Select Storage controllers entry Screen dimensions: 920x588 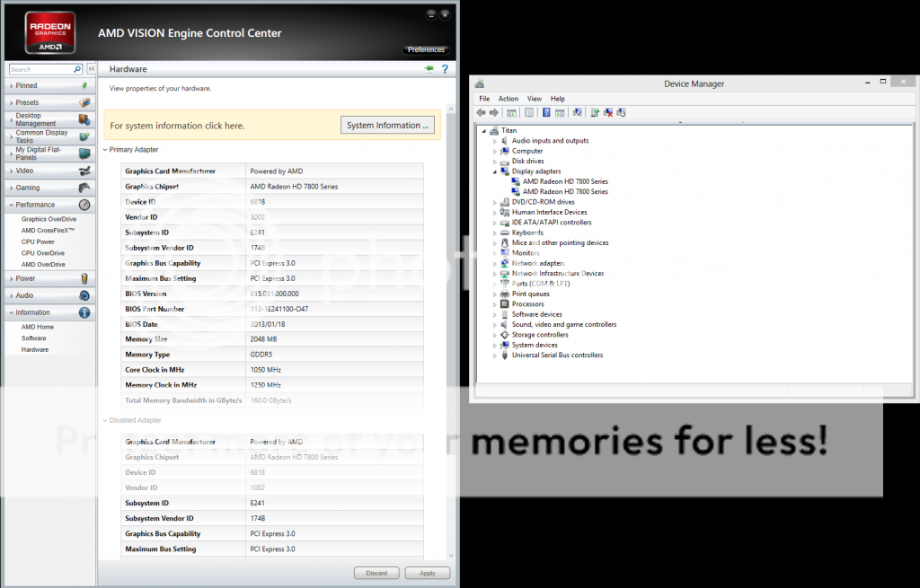pos(540,335)
